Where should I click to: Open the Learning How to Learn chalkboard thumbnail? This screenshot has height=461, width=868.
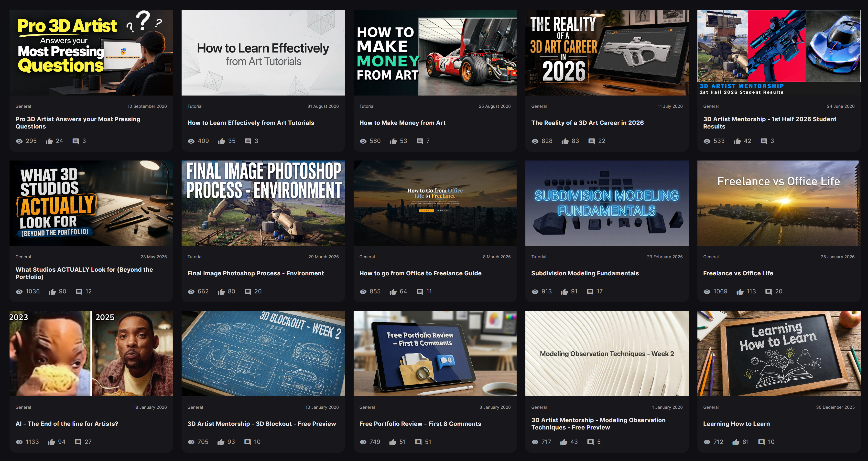pos(779,354)
